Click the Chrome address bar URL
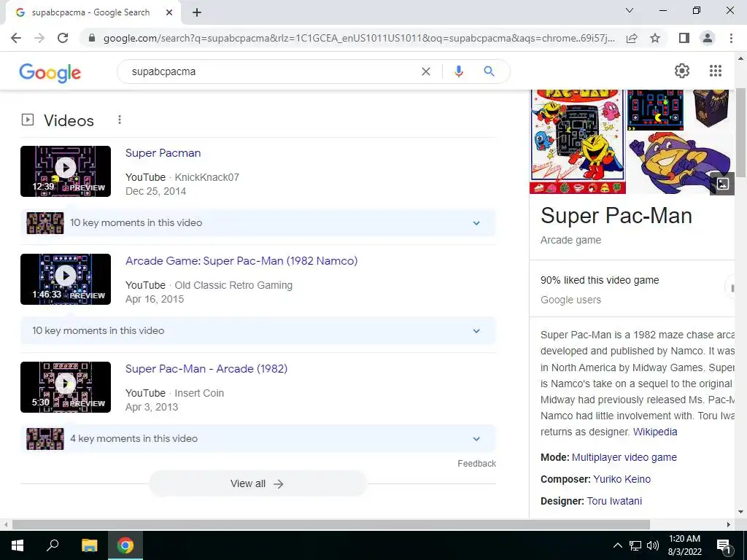Image resolution: width=747 pixels, height=560 pixels. pos(359,38)
